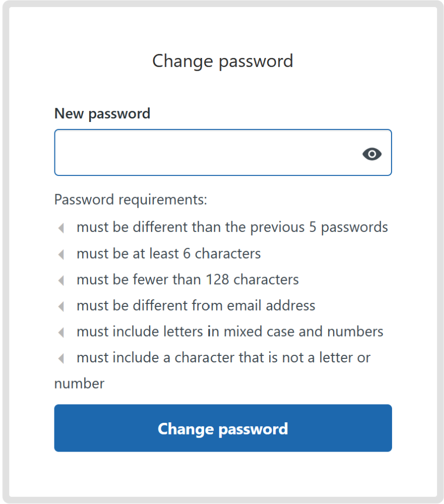The image size is (444, 504).
Task: Click the arrow beside "different from email address"
Action: 62,305
